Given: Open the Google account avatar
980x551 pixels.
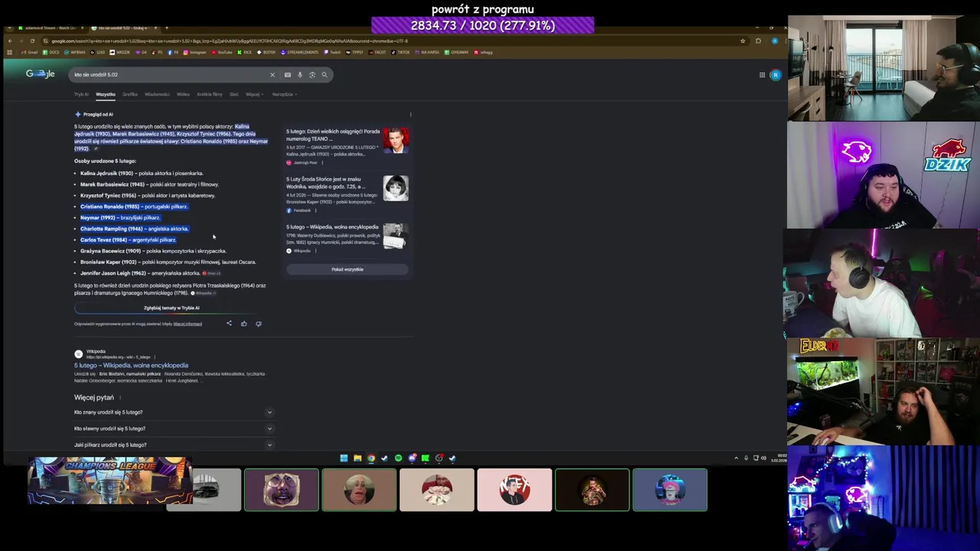Looking at the screenshot, I should click(x=776, y=75).
